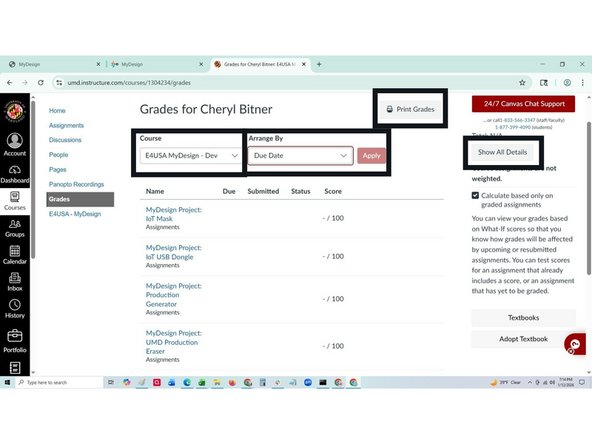Open the Canvas Inbox
The image size is (592, 444).
15,282
